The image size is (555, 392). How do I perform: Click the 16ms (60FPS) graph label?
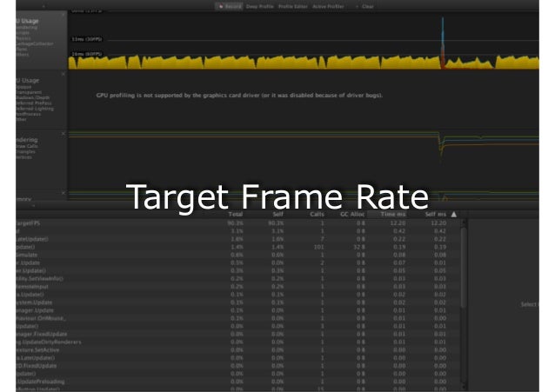click(87, 54)
